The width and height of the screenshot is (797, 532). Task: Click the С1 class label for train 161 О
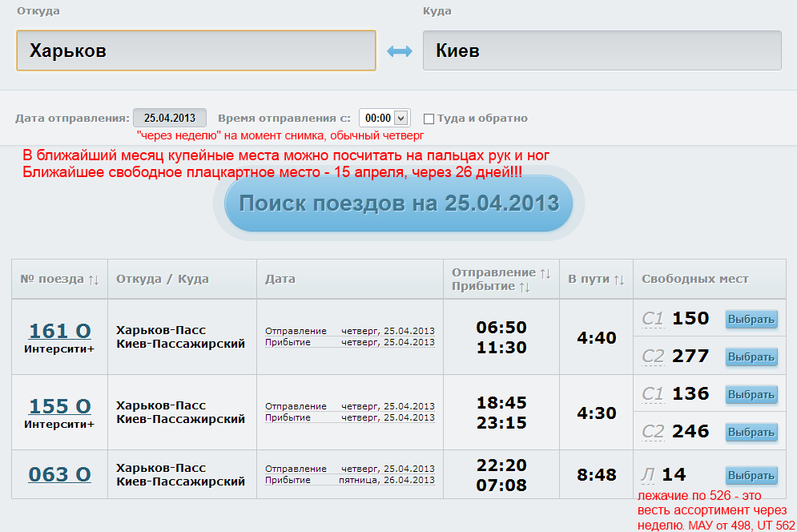[x=653, y=319]
